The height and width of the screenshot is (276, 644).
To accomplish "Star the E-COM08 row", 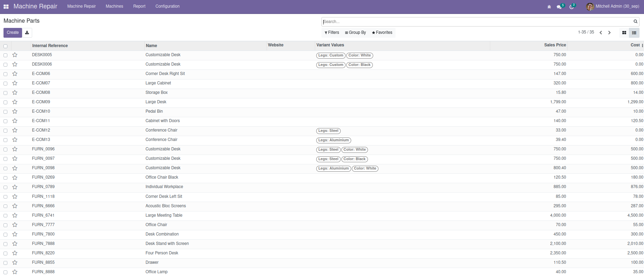I will click(x=15, y=92).
